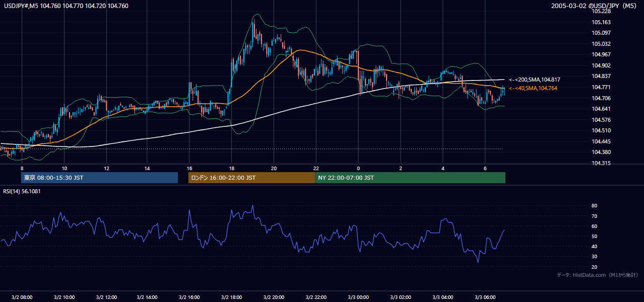Click the 3/3 06:00 date label
644x302 pixels.
485,297
